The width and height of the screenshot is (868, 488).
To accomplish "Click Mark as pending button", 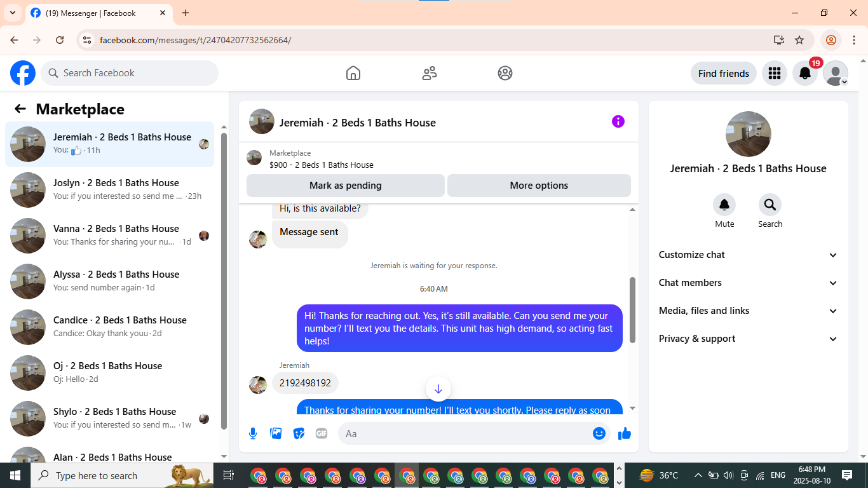I will pyautogui.click(x=346, y=186).
